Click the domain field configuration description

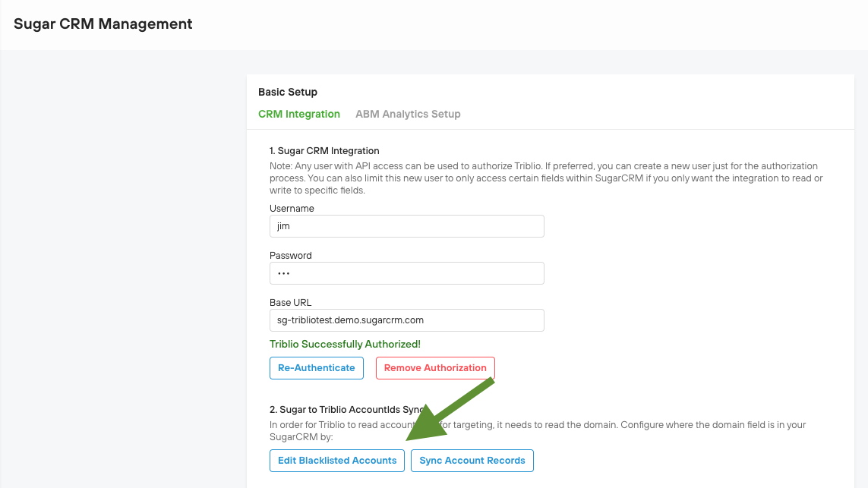click(538, 431)
